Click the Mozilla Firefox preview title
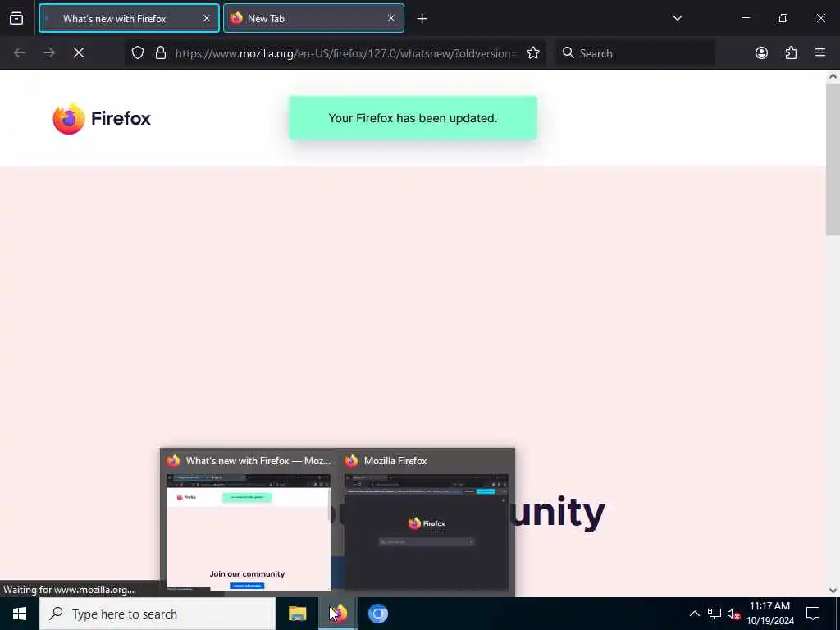Image resolution: width=840 pixels, height=630 pixels. pos(395,461)
